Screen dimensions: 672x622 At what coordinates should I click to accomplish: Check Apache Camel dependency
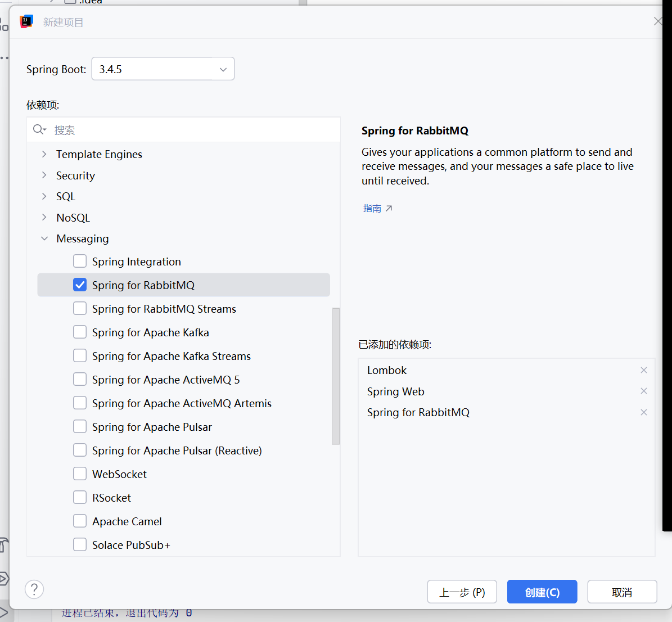coord(80,520)
